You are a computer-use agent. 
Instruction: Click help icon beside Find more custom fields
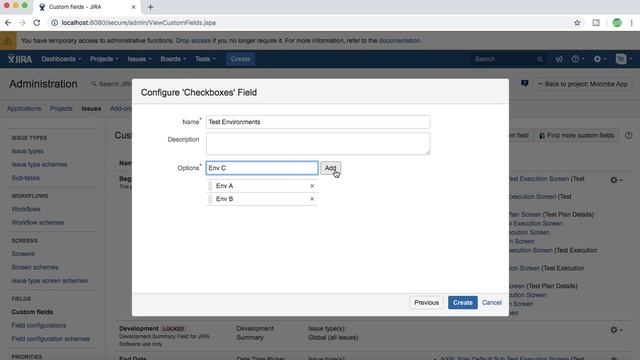click(629, 135)
